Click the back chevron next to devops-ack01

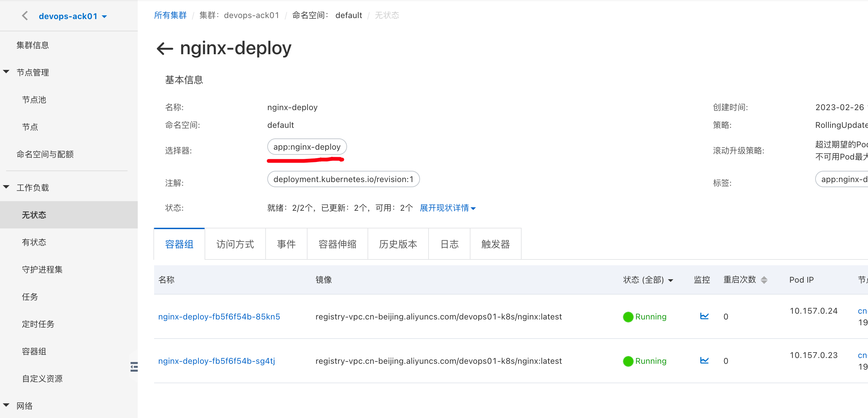pyautogui.click(x=24, y=15)
